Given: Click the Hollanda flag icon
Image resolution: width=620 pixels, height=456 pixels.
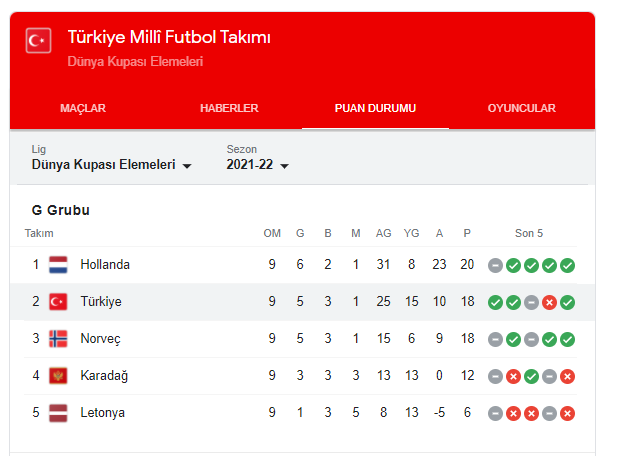Looking at the screenshot, I should tap(58, 265).
